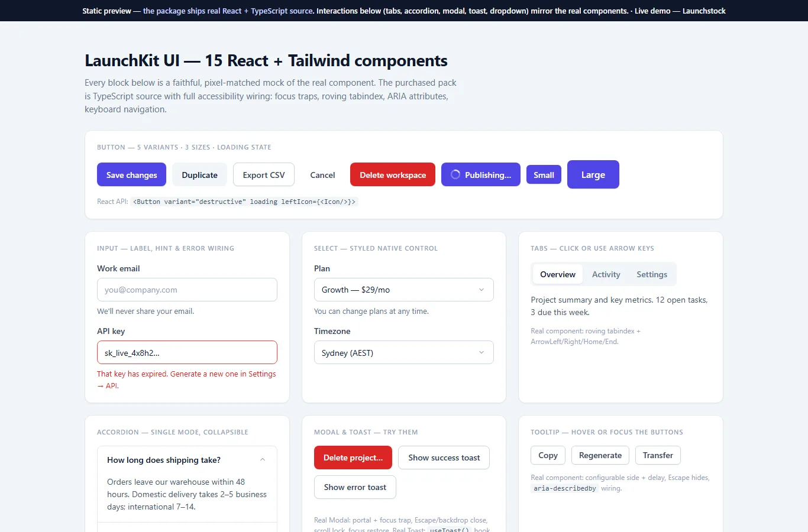The width and height of the screenshot is (808, 532).
Task: Switch to the Overview tab
Action: (558, 274)
